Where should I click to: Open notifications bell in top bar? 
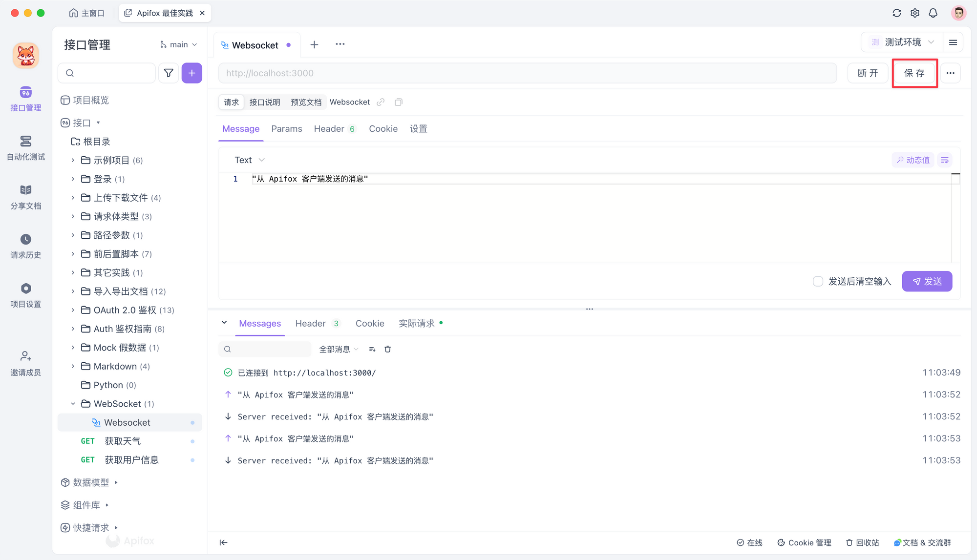click(933, 13)
